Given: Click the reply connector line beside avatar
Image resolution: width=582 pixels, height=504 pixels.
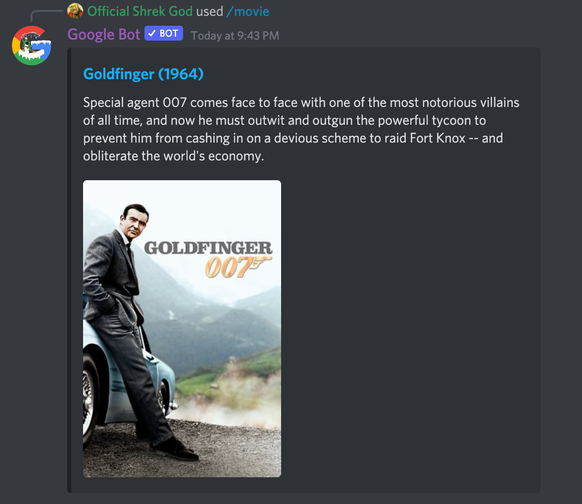Looking at the screenshot, I should pyautogui.click(x=46, y=15).
